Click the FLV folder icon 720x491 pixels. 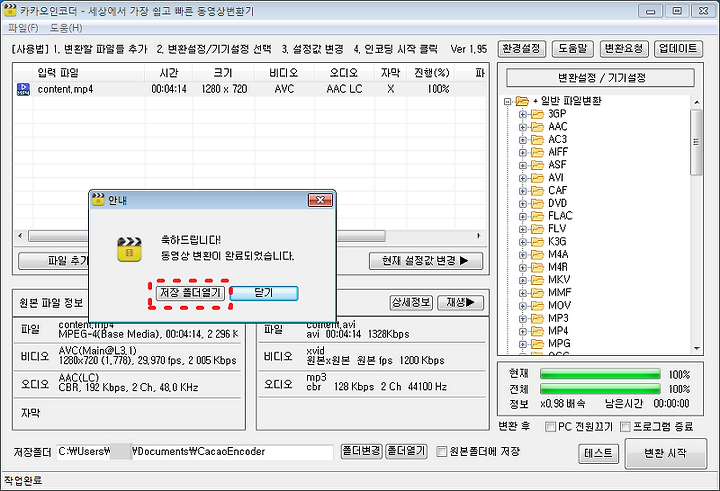pyautogui.click(x=537, y=229)
